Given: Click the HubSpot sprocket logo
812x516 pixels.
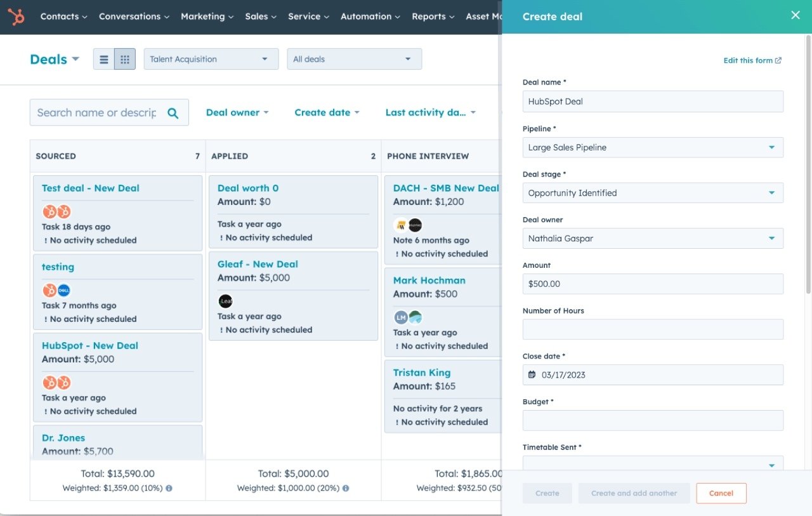Looking at the screenshot, I should click(16, 17).
